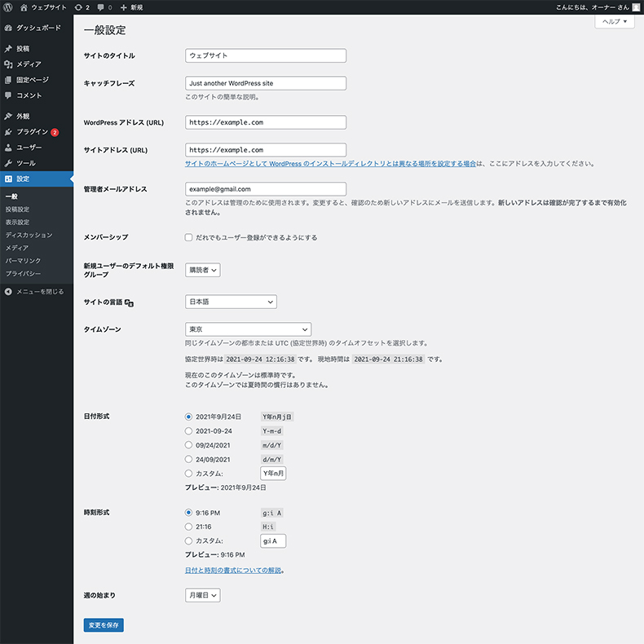This screenshot has height=644, width=644.
Task: Select the Y-m-d date format radio button
Action: point(189,431)
